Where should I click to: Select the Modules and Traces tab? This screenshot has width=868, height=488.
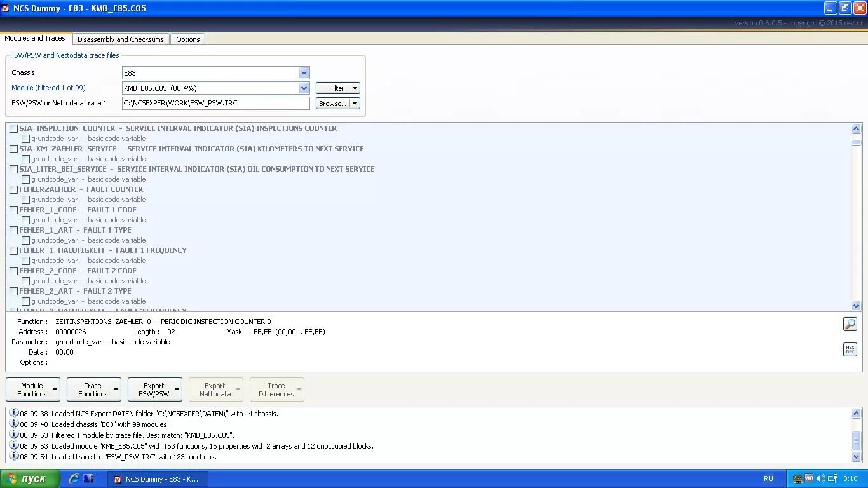pos(35,38)
